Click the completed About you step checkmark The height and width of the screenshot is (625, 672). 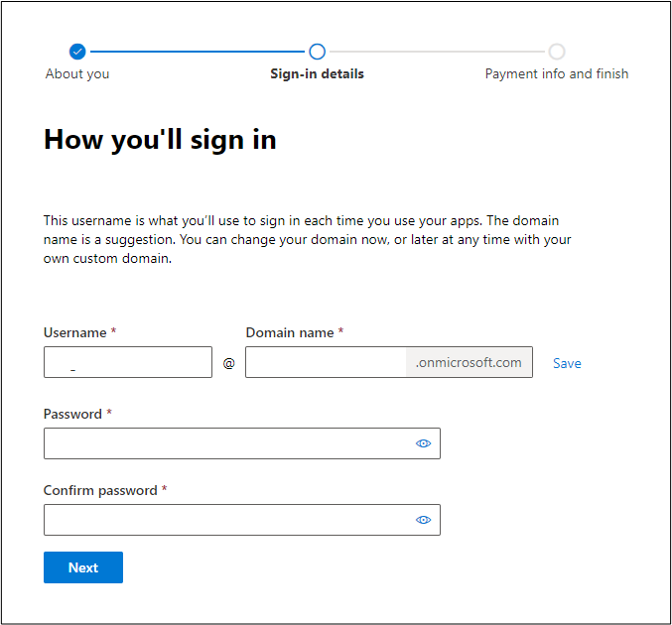click(77, 52)
